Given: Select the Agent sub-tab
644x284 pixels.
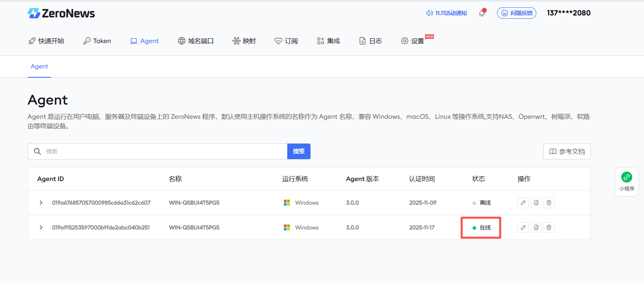Looking at the screenshot, I should (x=39, y=66).
